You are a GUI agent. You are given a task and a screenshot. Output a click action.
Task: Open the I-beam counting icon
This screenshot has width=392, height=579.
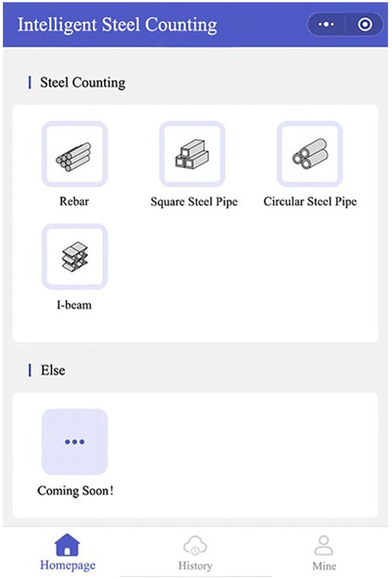74,256
